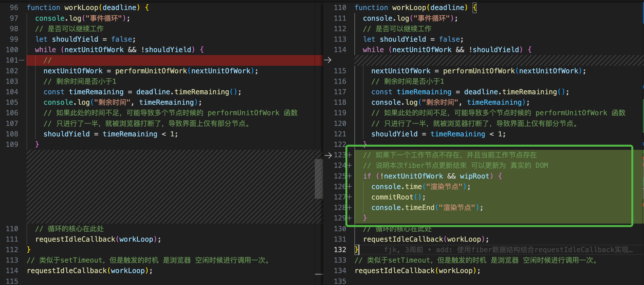Click the diff overview scrollbar slider between editors

[319, 179]
